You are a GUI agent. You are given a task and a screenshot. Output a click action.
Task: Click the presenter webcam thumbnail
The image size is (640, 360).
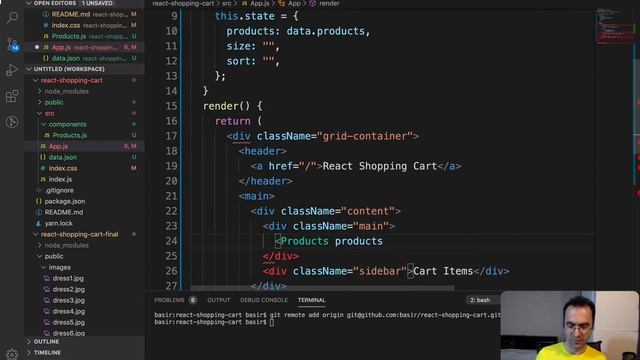pos(569,325)
